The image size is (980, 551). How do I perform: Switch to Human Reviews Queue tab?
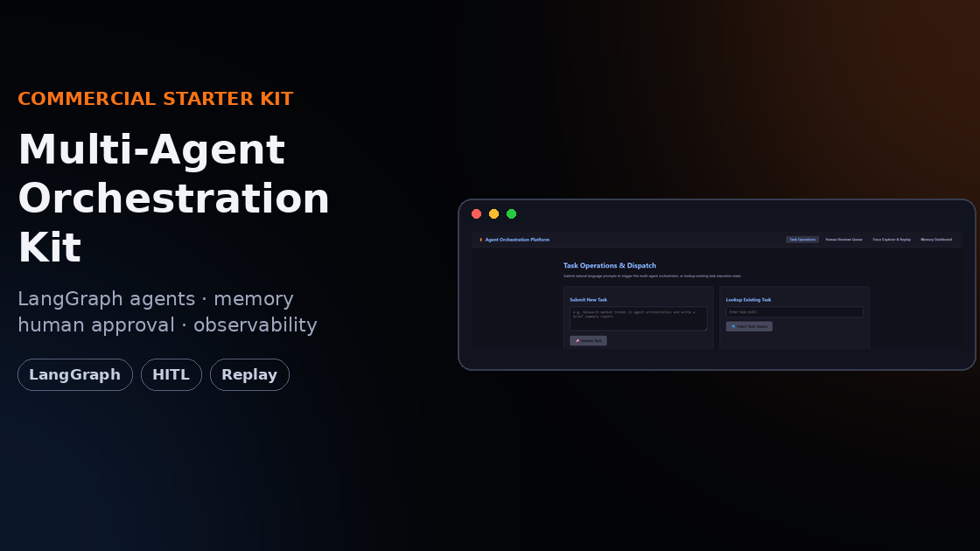tap(843, 240)
